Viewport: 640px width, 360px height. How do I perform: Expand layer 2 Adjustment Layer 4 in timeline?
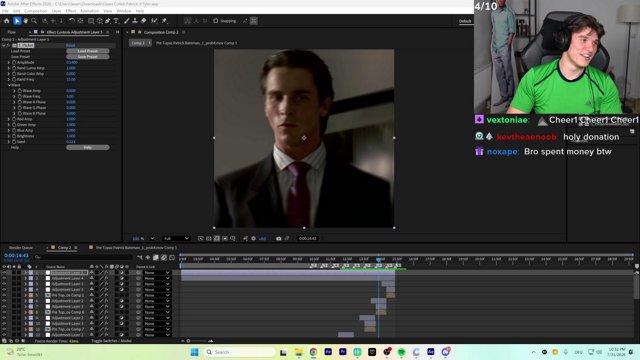[x=25, y=278]
